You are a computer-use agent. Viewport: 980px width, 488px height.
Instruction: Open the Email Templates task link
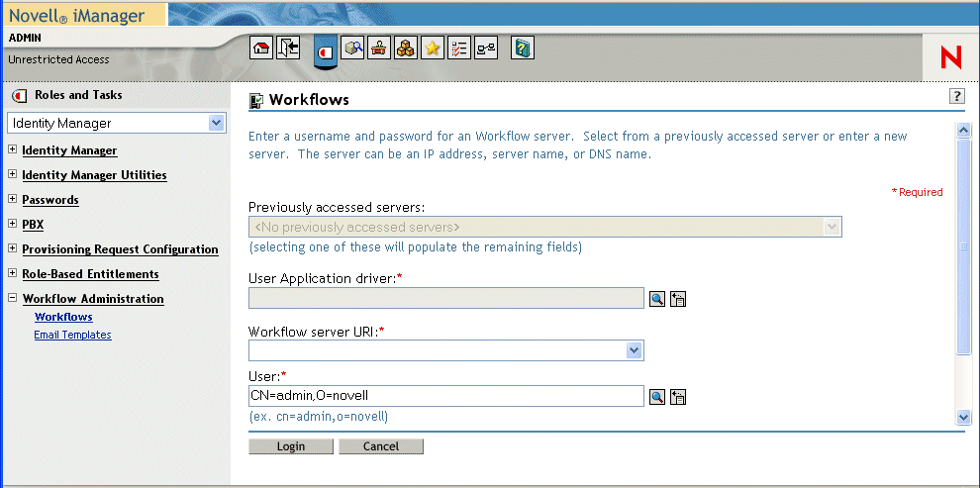point(72,335)
